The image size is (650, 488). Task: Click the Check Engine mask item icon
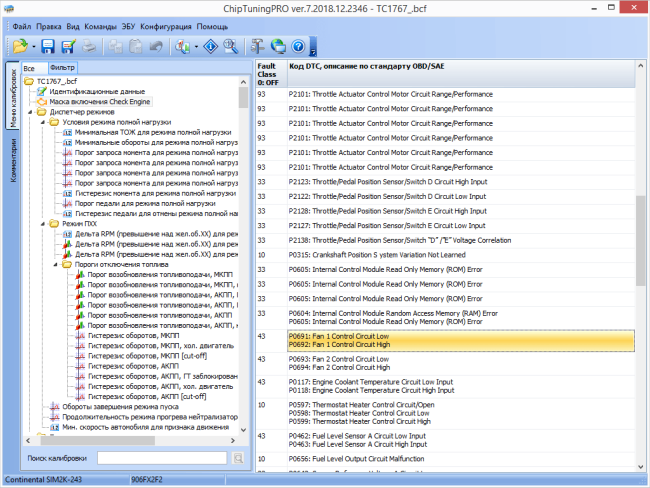tap(42, 102)
